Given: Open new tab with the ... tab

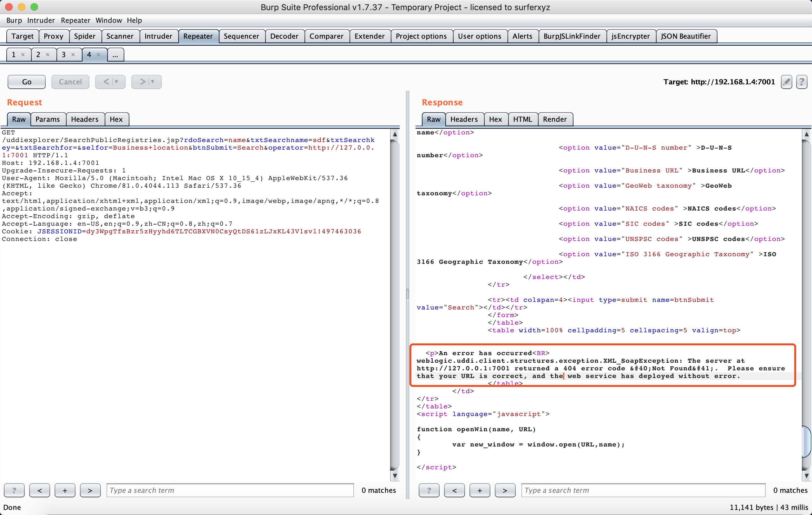Looking at the screenshot, I should tap(115, 55).
